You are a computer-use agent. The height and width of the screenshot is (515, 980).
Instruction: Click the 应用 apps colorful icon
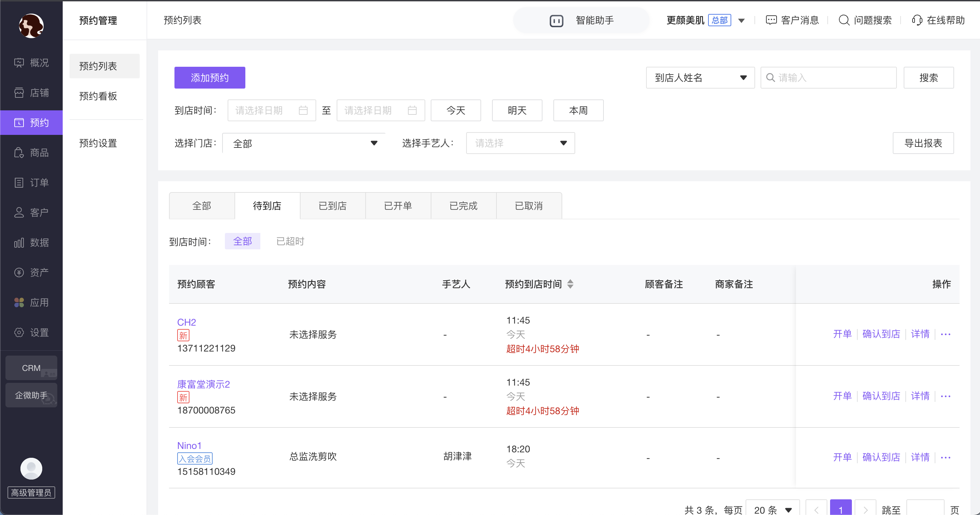click(x=19, y=302)
